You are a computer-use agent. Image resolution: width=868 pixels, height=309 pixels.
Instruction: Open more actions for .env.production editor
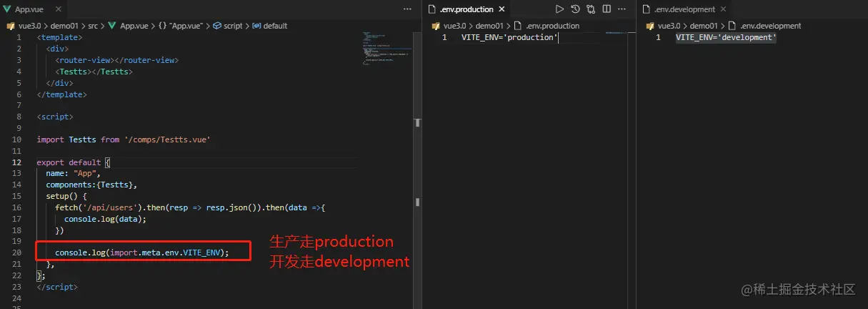click(622, 9)
